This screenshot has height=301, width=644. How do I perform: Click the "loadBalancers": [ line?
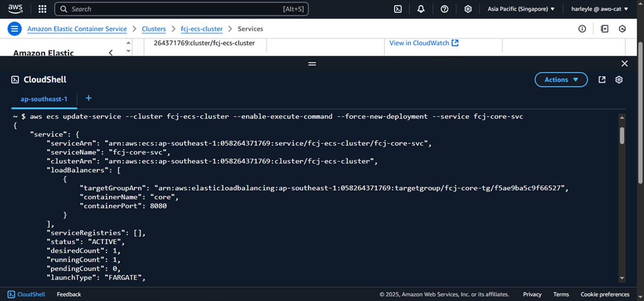coord(83,170)
